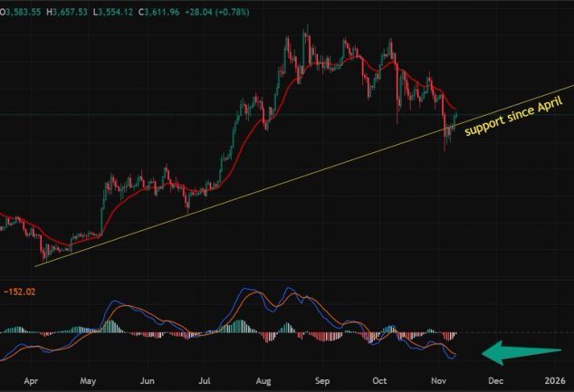This screenshot has height=392, width=574.
Task: Click the Open price value 3,583.55
Action: [x=24, y=9]
